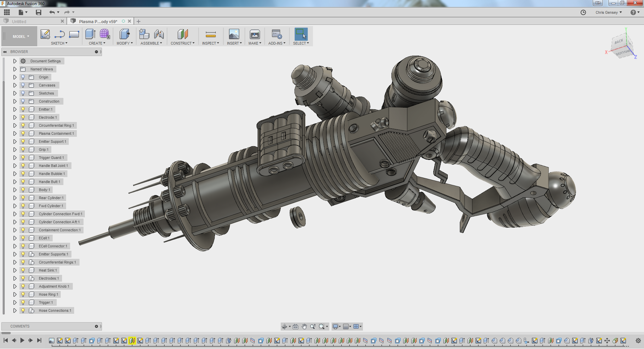This screenshot has width=644, height=349.
Task: Toggle visibility of Heat Sink:1
Action: point(23,270)
